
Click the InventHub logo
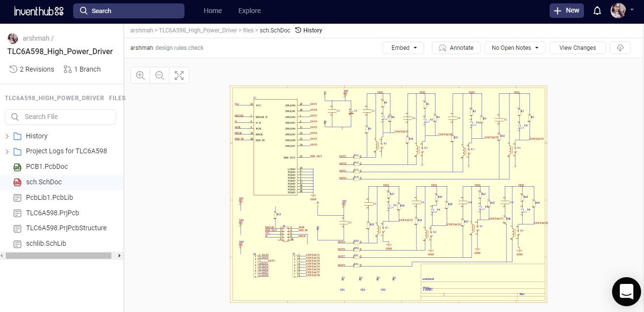[x=39, y=11]
